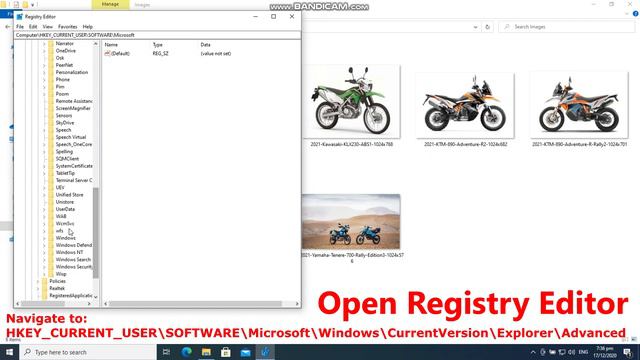Screen dimensions: 640x360
Task: Launch Microsoft Edge from the taskbar
Action: coord(187,352)
